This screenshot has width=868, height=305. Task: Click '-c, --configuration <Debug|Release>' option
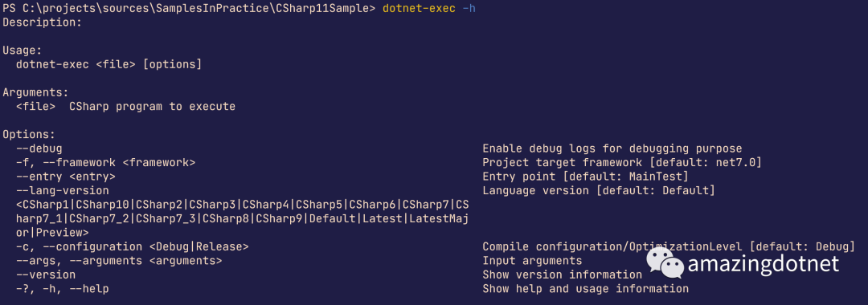[x=133, y=246]
